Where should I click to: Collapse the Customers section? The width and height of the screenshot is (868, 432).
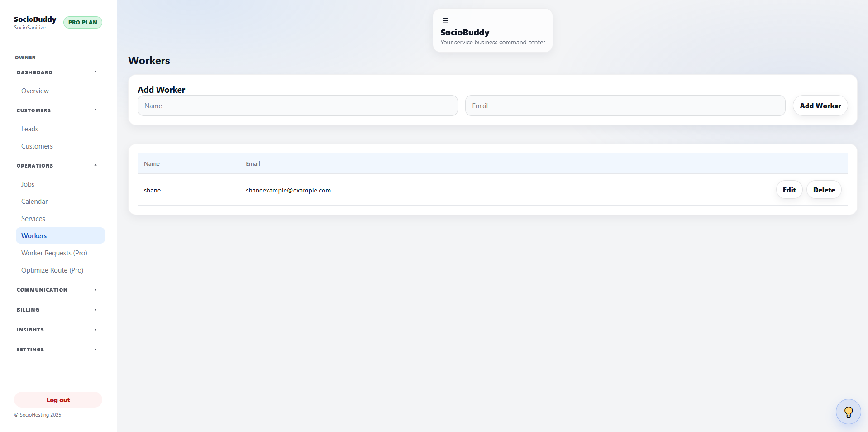[57, 110]
